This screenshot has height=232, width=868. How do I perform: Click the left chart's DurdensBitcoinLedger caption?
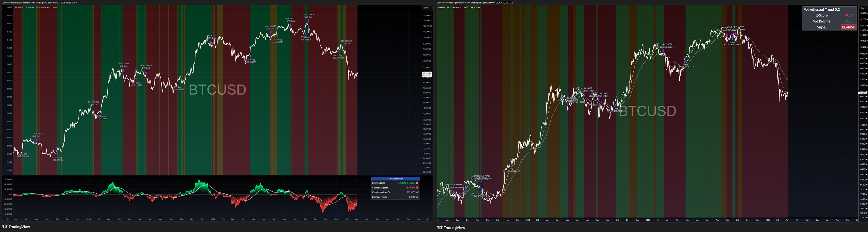pos(40,3)
